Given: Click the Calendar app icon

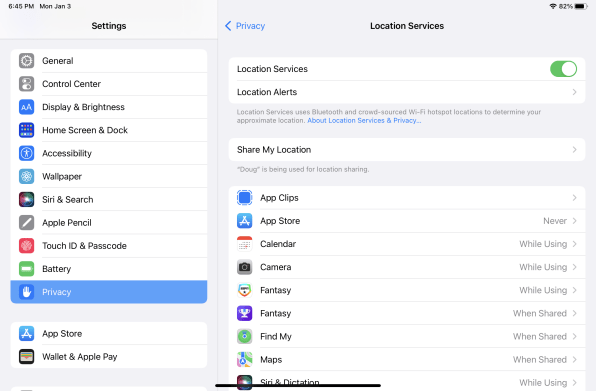Looking at the screenshot, I should click(x=244, y=244).
